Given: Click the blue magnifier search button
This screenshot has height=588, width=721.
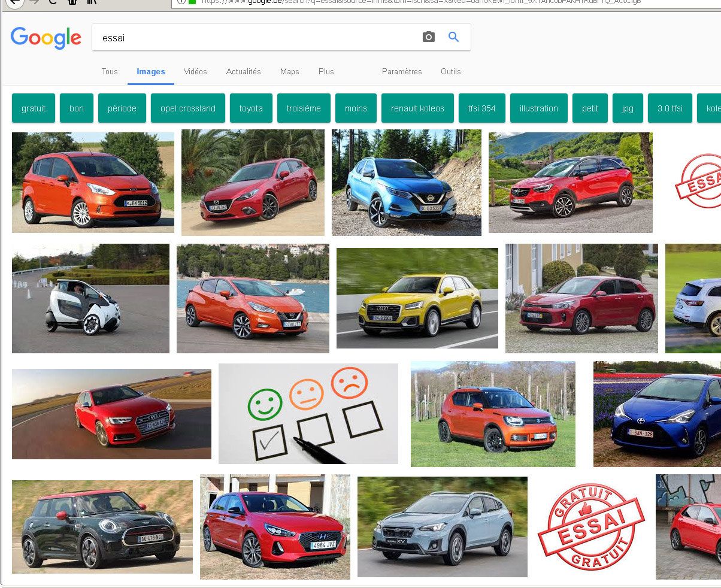Looking at the screenshot, I should click(x=454, y=37).
